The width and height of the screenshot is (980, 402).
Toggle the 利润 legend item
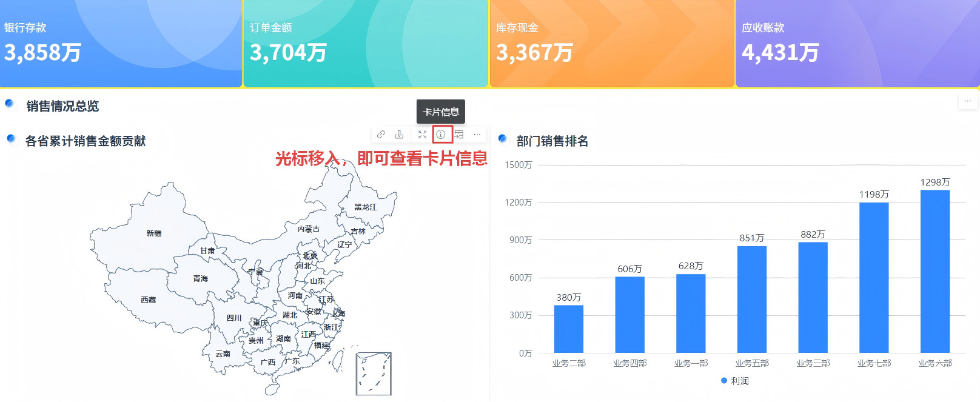[735, 381]
